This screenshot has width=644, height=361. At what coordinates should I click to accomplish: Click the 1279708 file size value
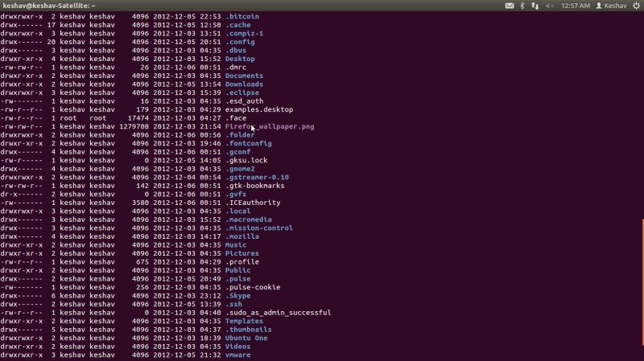pyautogui.click(x=134, y=127)
